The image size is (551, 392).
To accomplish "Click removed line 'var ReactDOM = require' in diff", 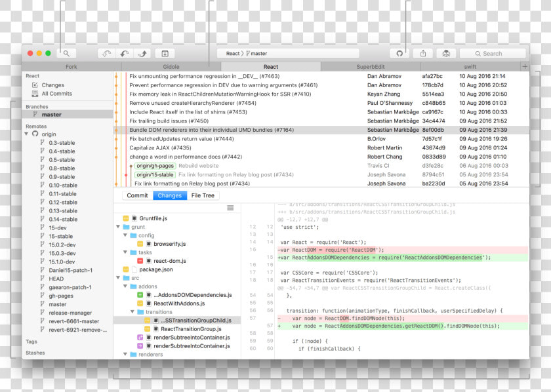I will point(403,250).
